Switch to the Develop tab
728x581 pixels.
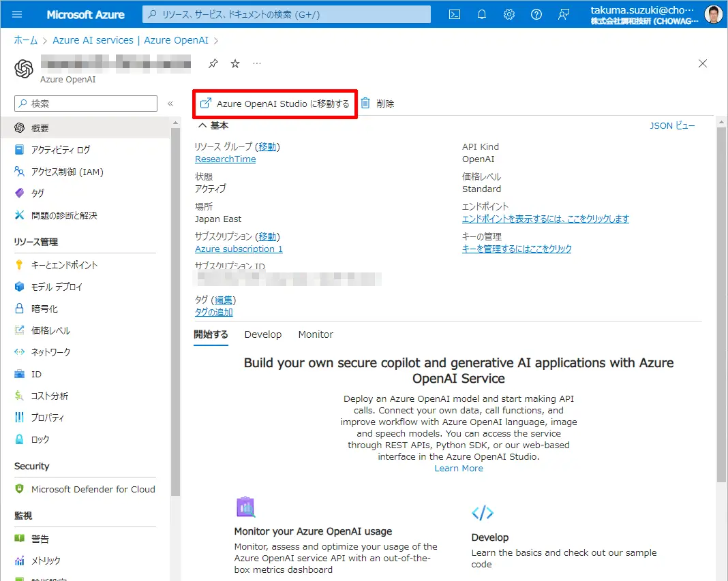click(263, 334)
